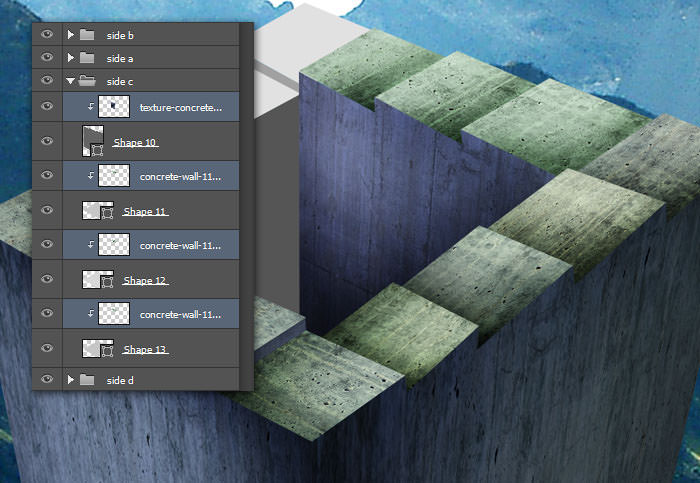Viewport: 700px width, 483px height.
Task: Expand the side d group
Action: [x=71, y=379]
